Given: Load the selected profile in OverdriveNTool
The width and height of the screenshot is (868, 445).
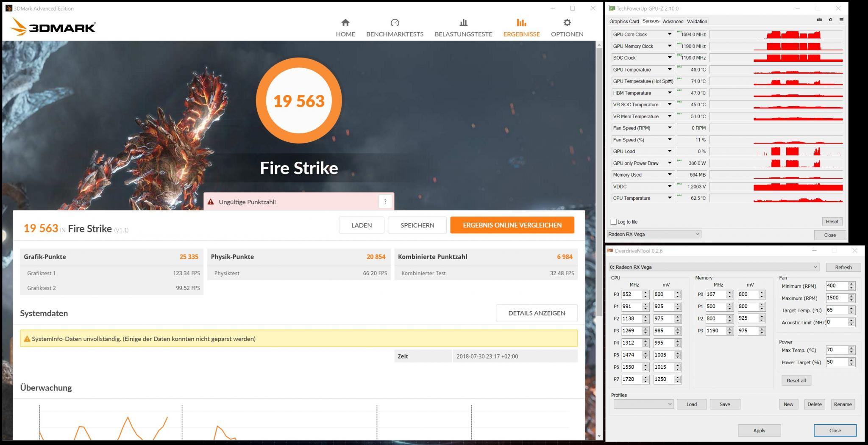Looking at the screenshot, I should pos(691,404).
